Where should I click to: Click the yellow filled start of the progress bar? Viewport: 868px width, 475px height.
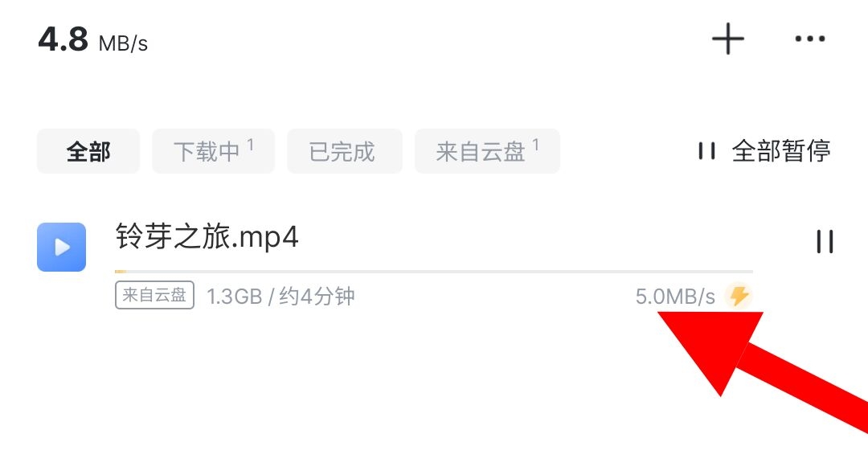pyautogui.click(x=121, y=272)
